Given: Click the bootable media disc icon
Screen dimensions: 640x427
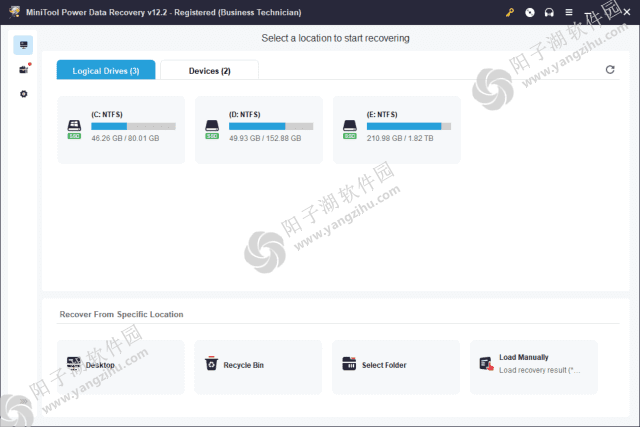Looking at the screenshot, I should 529,13.
